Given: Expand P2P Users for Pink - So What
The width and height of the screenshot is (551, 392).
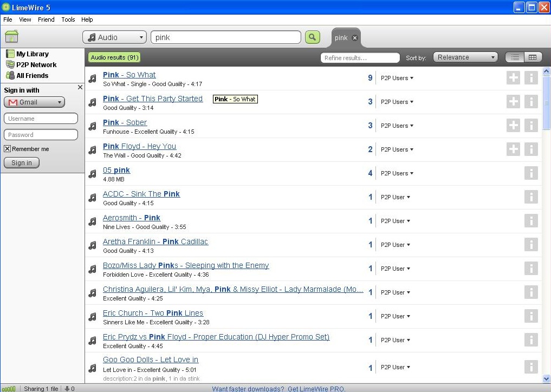Looking at the screenshot, I should [397, 78].
